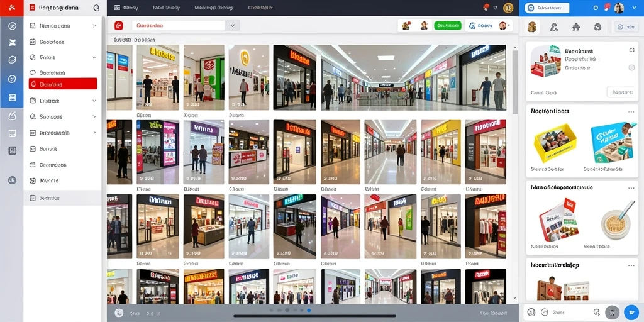This screenshot has width=644, height=322.
Task: Expand the first sidebar row using its chevron
Action: coord(94,26)
